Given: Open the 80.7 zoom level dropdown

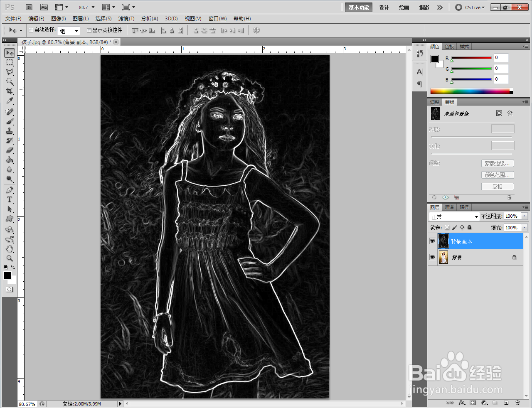Looking at the screenshot, I should 93,7.
